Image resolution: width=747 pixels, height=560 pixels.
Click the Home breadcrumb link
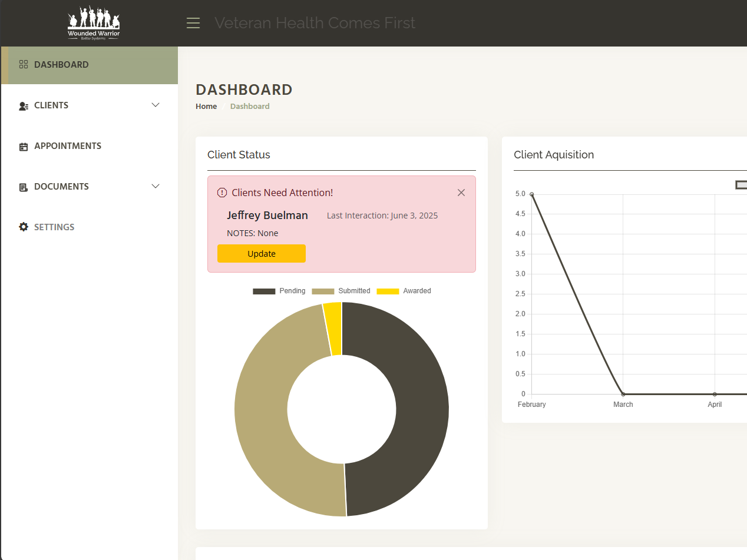206,107
